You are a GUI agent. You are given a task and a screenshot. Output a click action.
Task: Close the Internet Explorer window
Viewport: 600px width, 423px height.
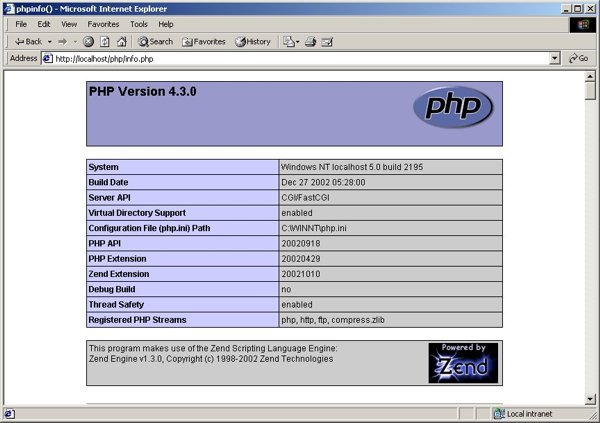pyautogui.click(x=590, y=8)
